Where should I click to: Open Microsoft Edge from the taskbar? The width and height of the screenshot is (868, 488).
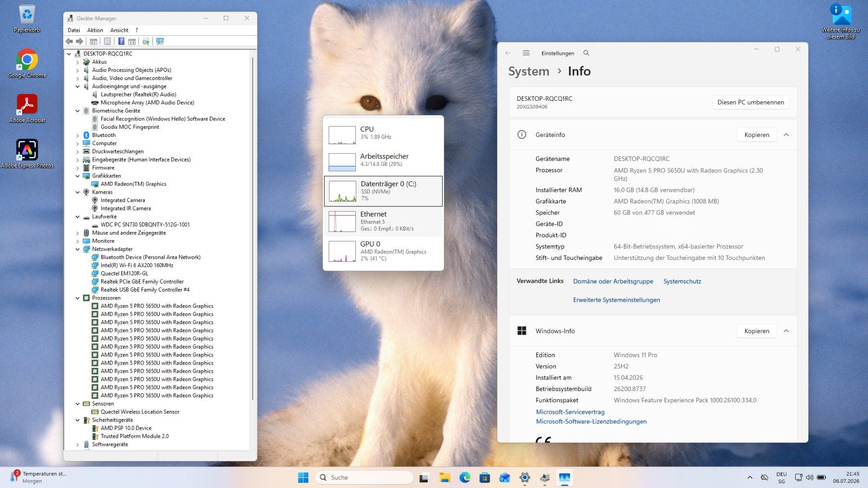pos(465,478)
